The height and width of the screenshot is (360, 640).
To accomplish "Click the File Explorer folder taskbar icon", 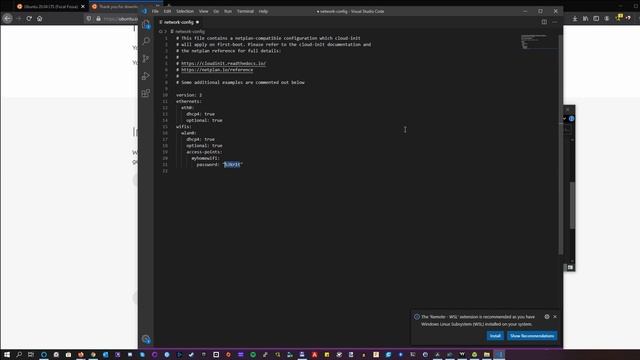I will pos(487,354).
